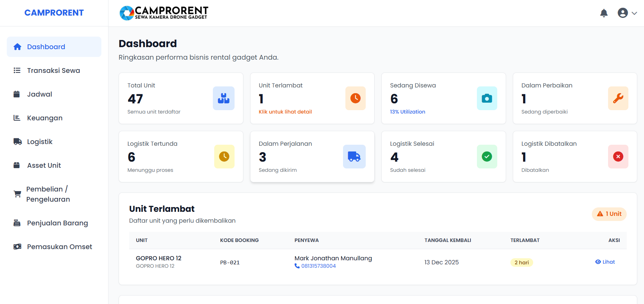Click the notification bell icon
644x304 pixels.
(x=604, y=13)
